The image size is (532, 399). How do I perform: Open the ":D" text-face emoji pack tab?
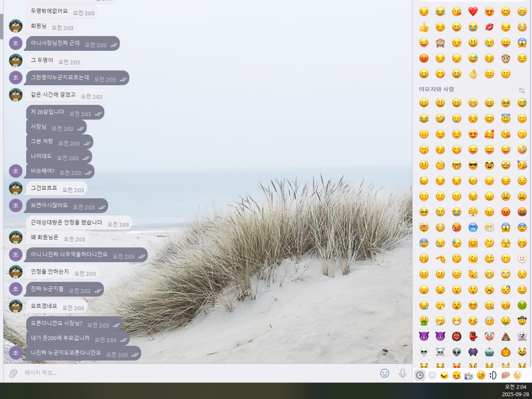click(x=493, y=375)
